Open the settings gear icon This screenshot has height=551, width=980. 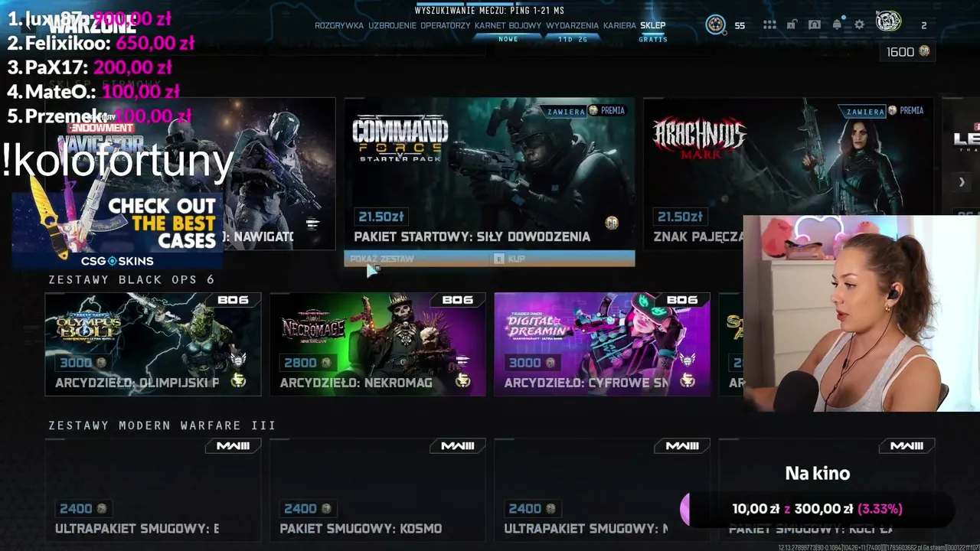click(x=860, y=25)
